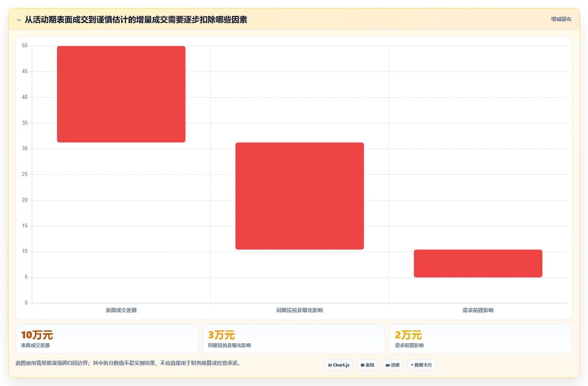Select the 表格 chip
The width and height of the screenshot is (588, 386).
[x=367, y=365]
